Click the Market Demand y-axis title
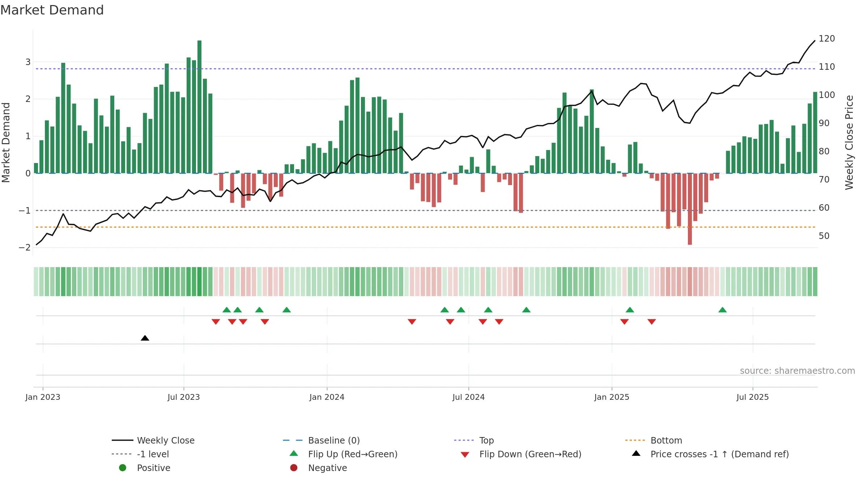 (x=6, y=142)
